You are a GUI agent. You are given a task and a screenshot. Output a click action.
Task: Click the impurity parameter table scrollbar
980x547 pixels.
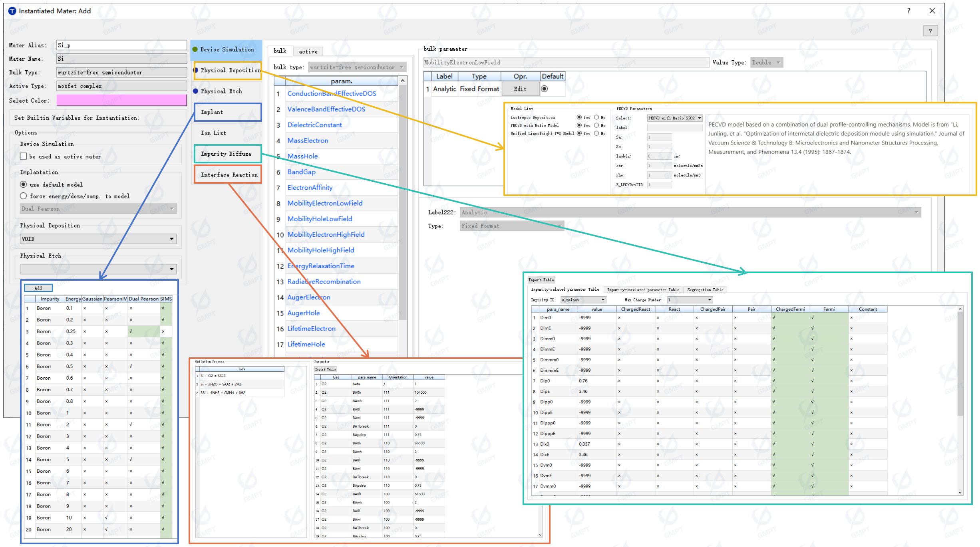[x=960, y=363]
